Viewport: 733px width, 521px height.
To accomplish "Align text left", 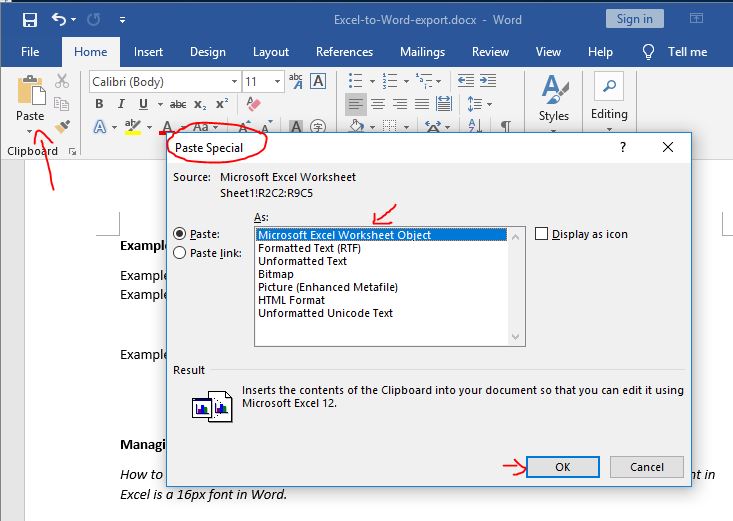I will click(x=356, y=104).
